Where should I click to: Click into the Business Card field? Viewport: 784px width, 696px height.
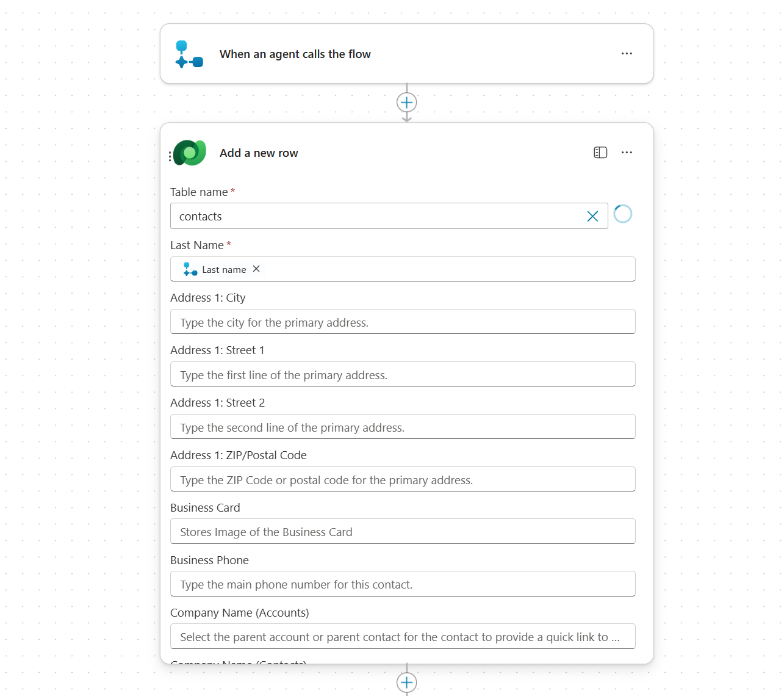(403, 532)
